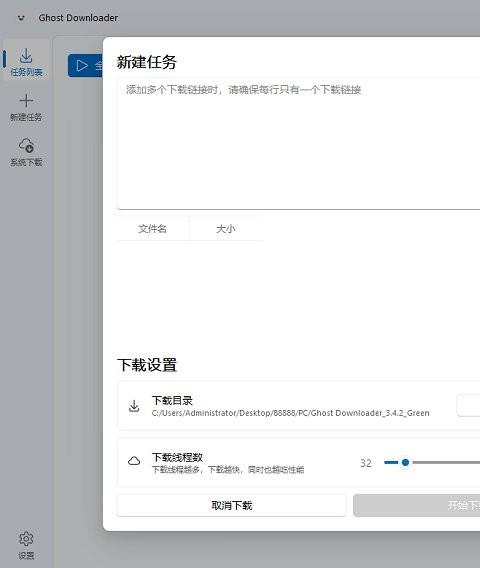
Task: Click the download directory path text
Action: pyautogui.click(x=291, y=413)
